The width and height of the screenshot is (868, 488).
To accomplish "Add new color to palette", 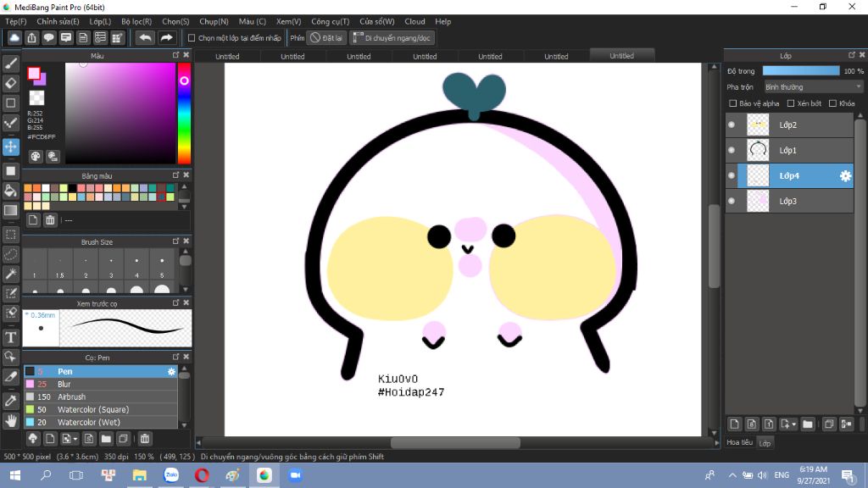I will [33, 220].
